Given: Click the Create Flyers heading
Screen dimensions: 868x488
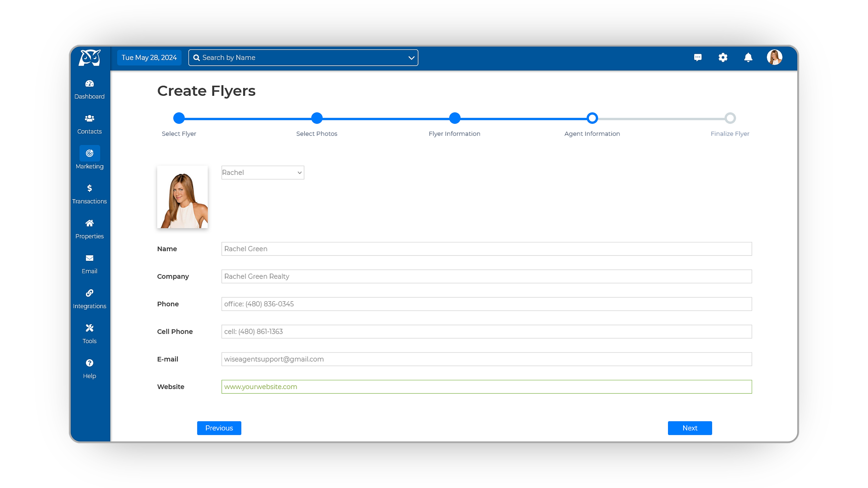Looking at the screenshot, I should pyautogui.click(x=206, y=91).
